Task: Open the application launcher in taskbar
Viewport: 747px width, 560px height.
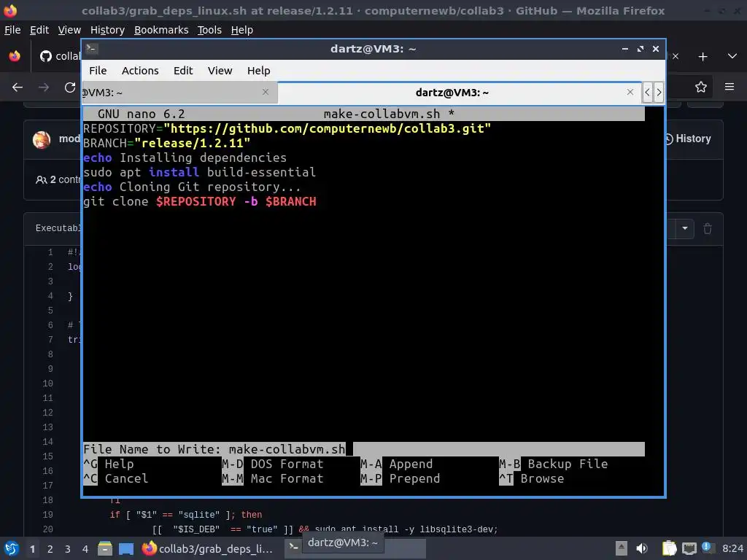Action: (x=11, y=548)
